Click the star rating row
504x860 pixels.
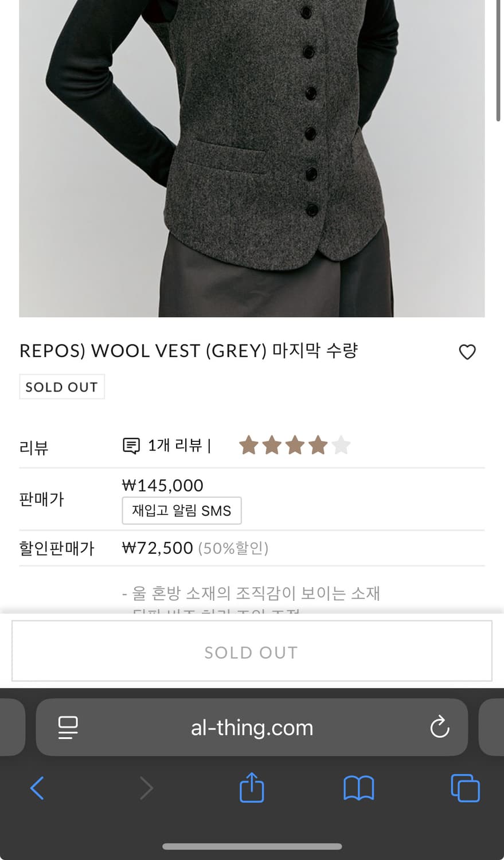[x=294, y=445]
